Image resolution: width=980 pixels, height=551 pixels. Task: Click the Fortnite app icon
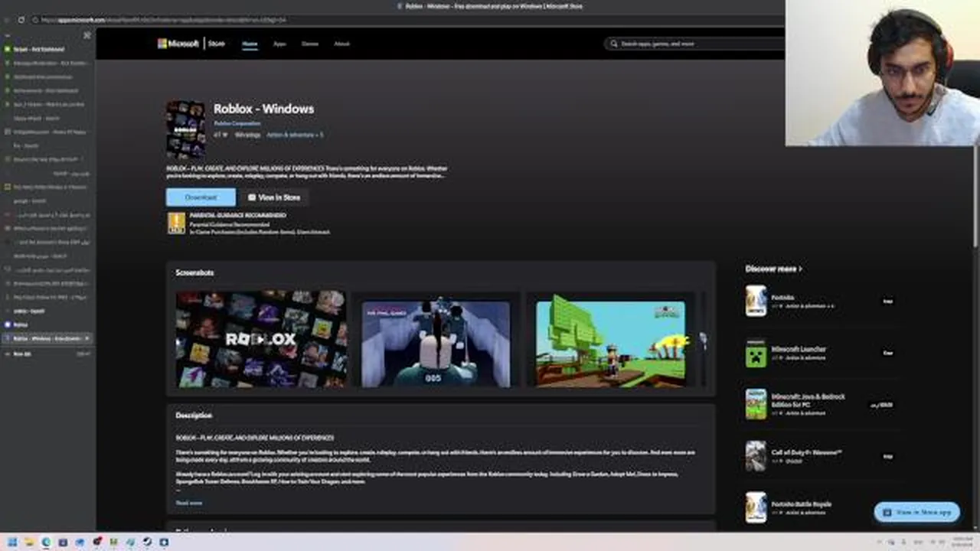[756, 301]
